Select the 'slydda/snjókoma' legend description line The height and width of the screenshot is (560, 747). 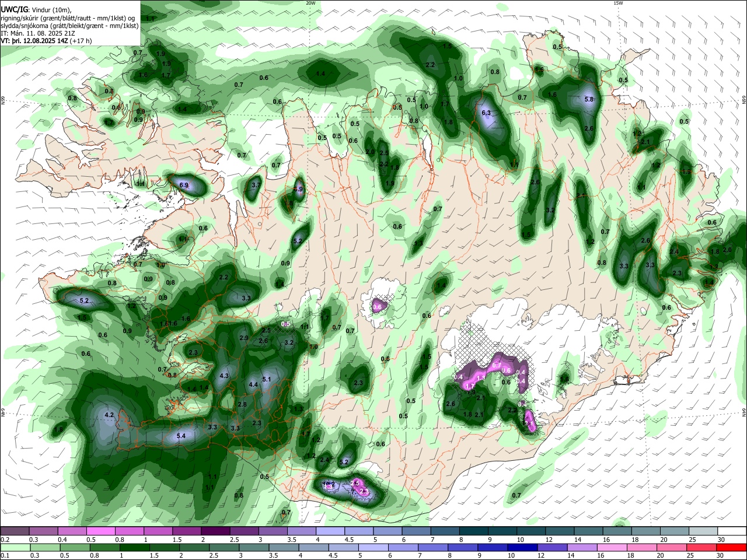(69, 26)
